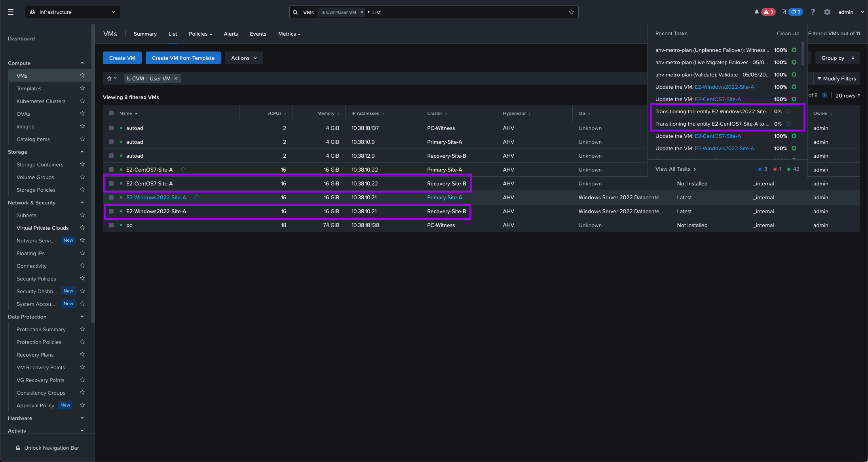The height and width of the screenshot is (462, 868).
Task: Click Create VM from Template
Action: (183, 58)
